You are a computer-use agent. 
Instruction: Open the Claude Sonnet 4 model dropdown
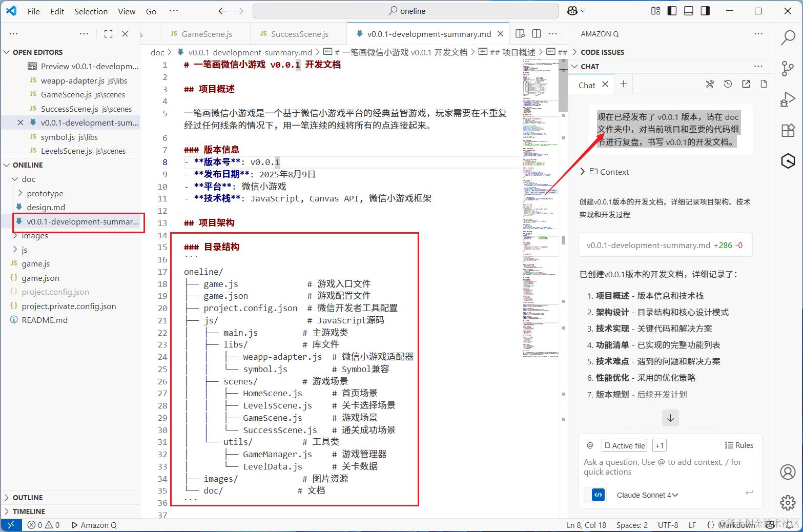click(x=647, y=495)
